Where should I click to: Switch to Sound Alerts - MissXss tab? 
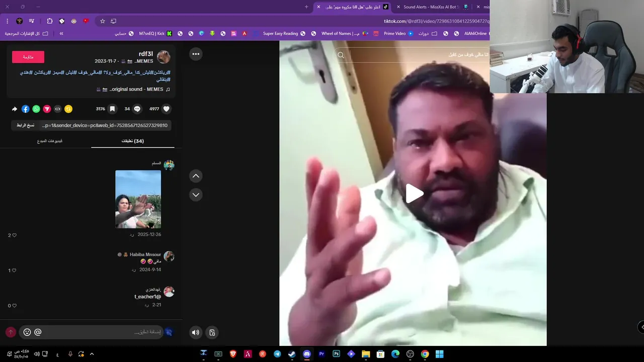[x=431, y=7]
